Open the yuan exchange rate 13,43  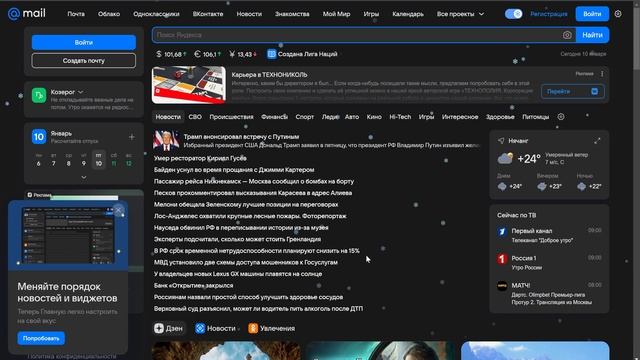pyautogui.click(x=242, y=54)
